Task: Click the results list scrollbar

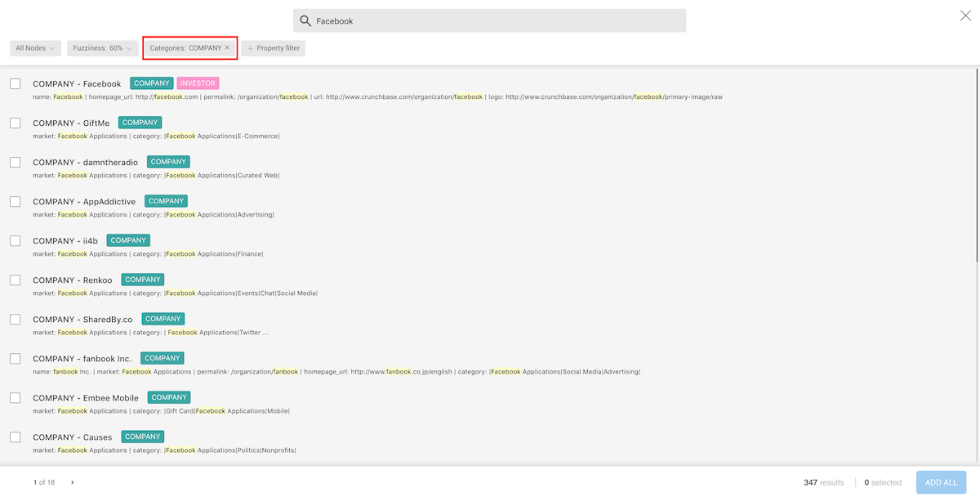Action: pyautogui.click(x=976, y=163)
